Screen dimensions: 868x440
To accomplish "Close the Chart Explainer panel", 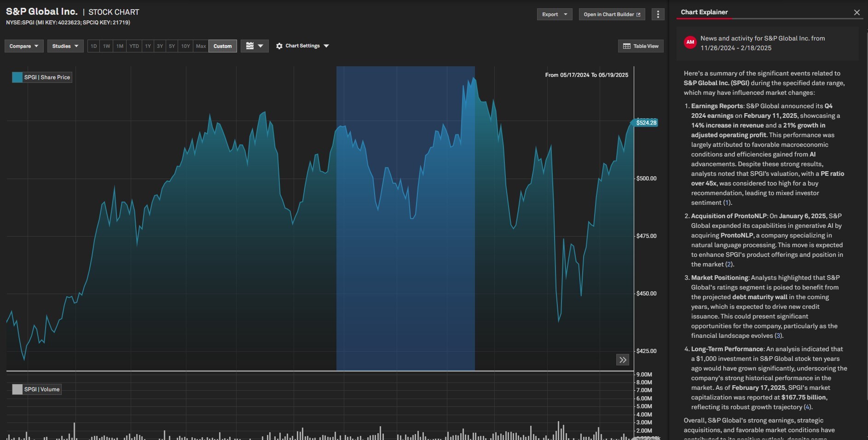I will click(856, 12).
